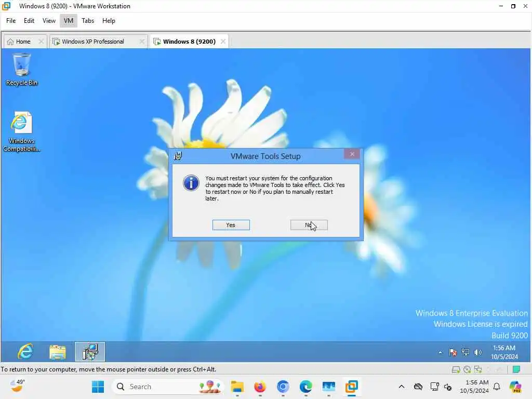
Task: Close the Windows 8 (9200) tab
Action: tap(223, 42)
